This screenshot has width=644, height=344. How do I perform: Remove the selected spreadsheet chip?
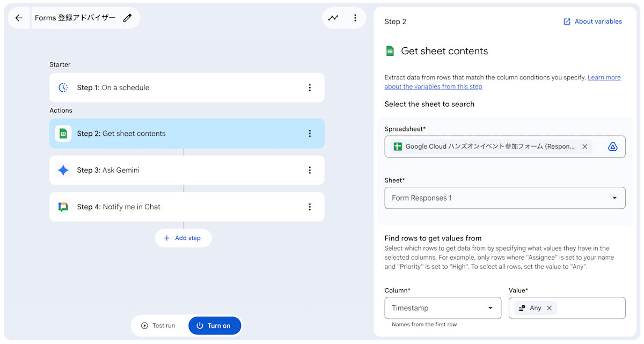click(585, 147)
